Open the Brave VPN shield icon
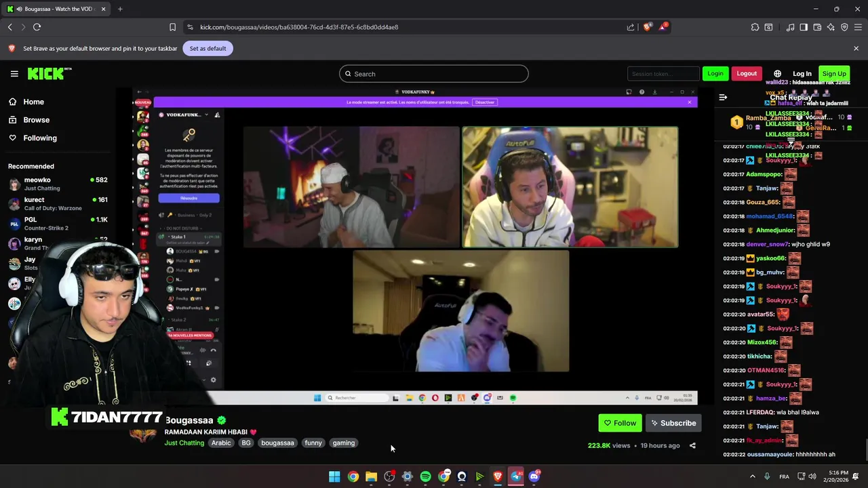The width and height of the screenshot is (868, 488). [x=844, y=27]
